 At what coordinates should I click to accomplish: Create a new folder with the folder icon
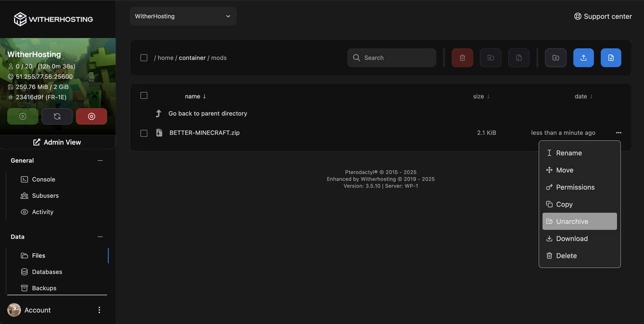[555, 58]
